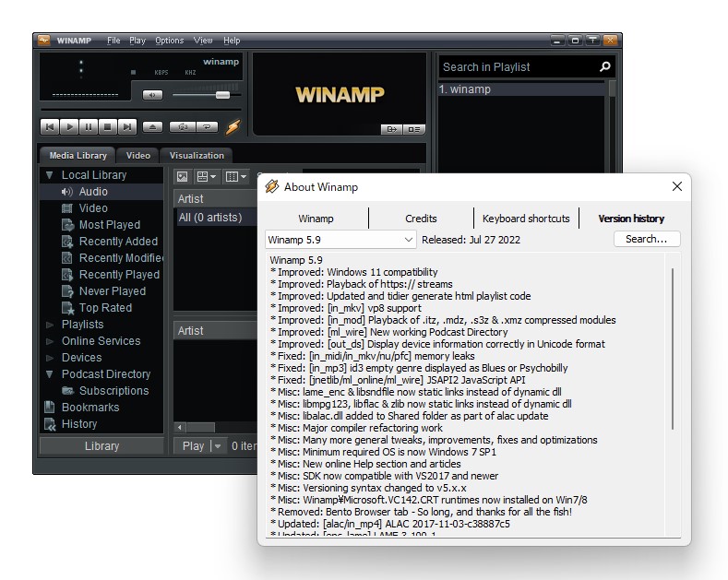
Task: Mute audio with the speaker button
Action: [152, 95]
